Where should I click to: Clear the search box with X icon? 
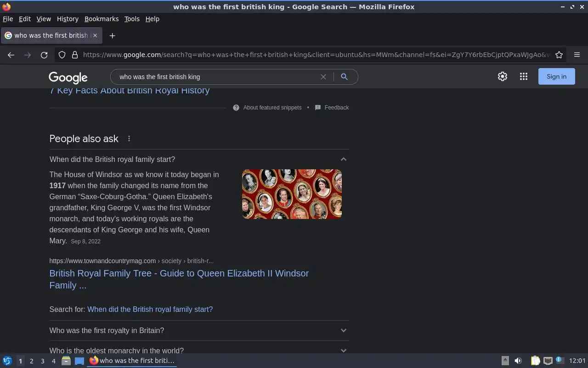pyautogui.click(x=323, y=77)
